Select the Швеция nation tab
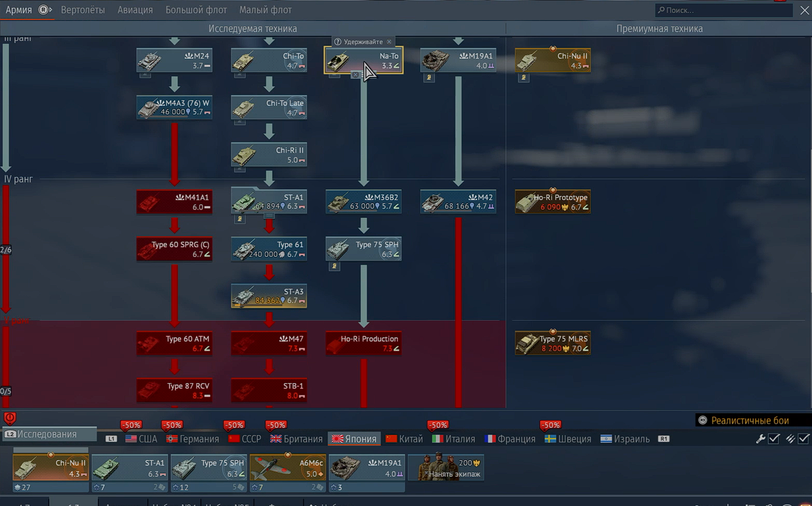Viewport: 812px width, 506px height. click(568, 439)
